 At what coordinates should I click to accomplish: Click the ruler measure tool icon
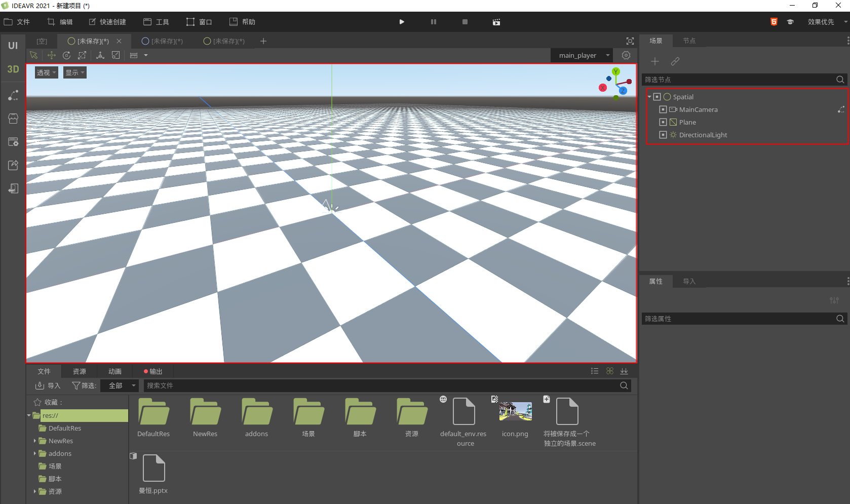(134, 55)
